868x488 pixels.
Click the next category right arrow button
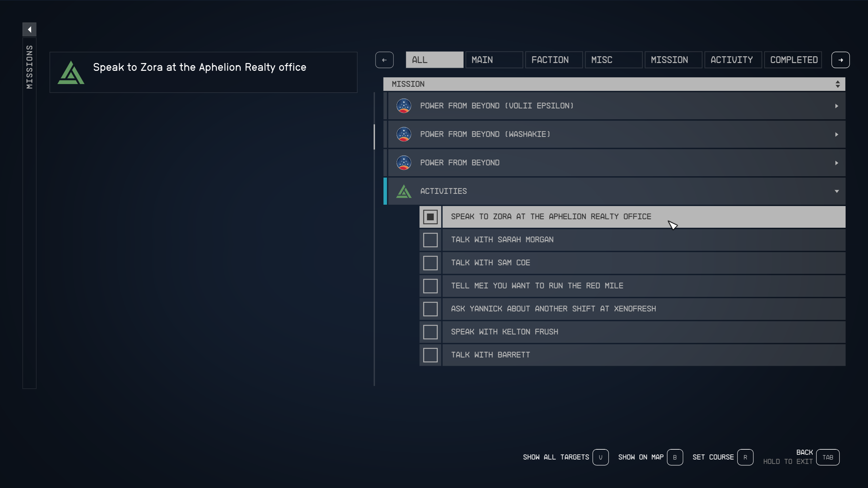[841, 60]
